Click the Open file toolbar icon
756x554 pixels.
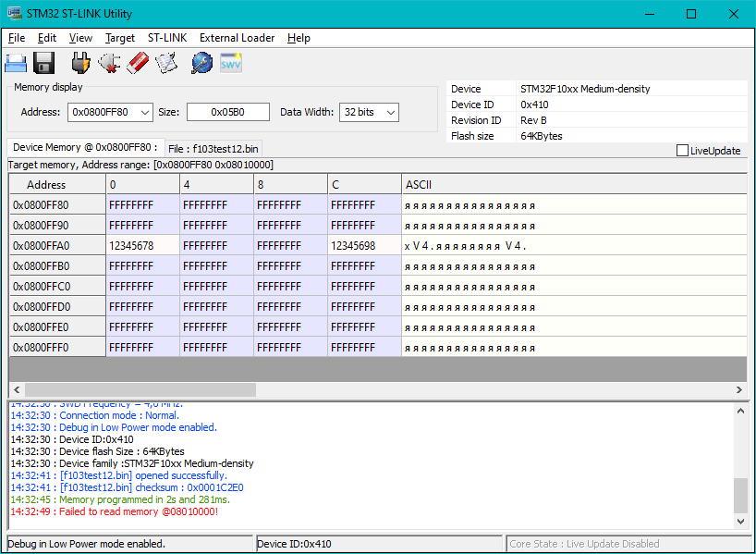16,63
